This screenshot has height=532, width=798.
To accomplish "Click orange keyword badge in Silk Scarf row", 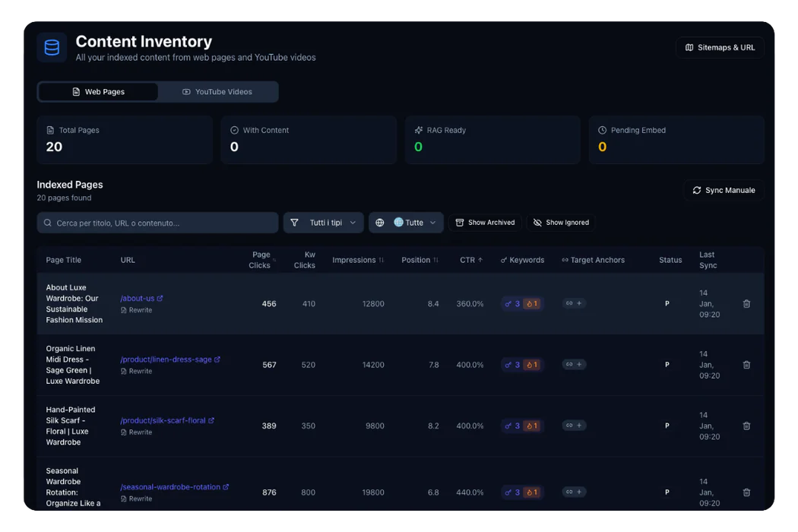I will (531, 426).
